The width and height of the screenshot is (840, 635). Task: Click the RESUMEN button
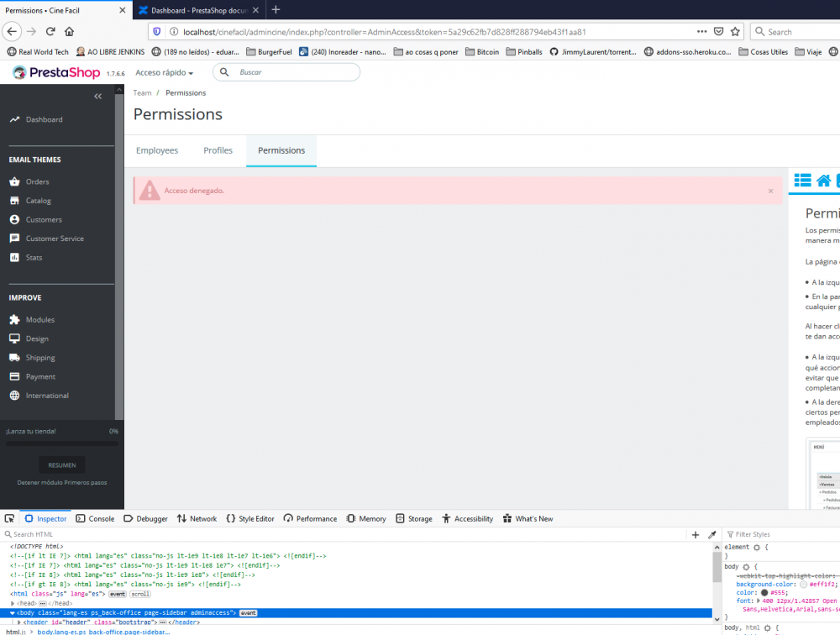(62, 465)
